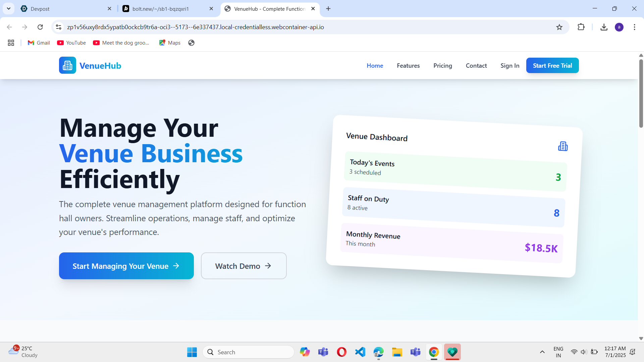Viewport: 644px width, 362px height.
Task: Reload the page
Action: tap(40, 27)
